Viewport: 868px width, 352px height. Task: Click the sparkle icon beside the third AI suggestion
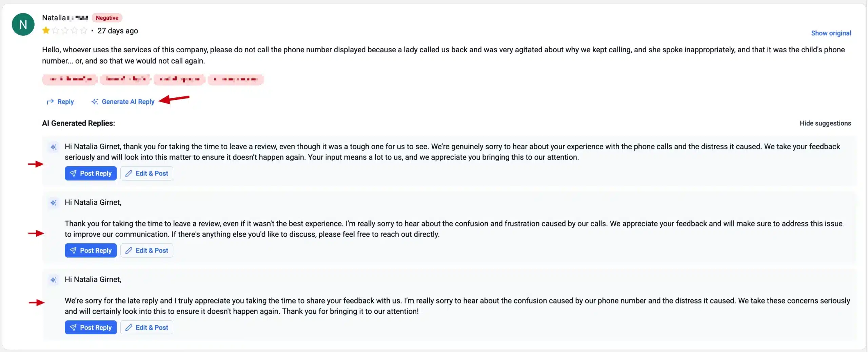coord(54,280)
